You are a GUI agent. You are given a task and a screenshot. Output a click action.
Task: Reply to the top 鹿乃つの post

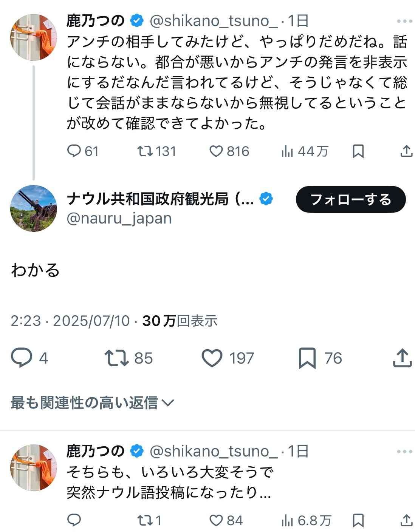(x=74, y=151)
